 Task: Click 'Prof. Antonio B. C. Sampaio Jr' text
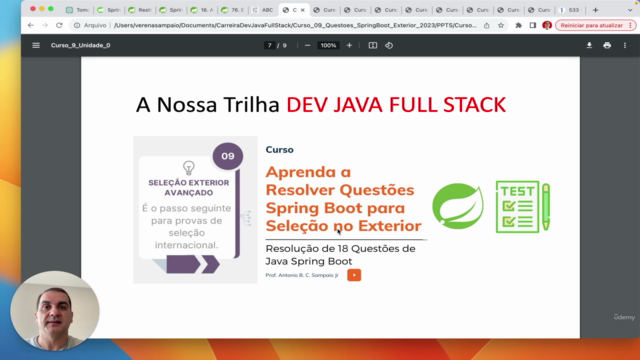302,275
